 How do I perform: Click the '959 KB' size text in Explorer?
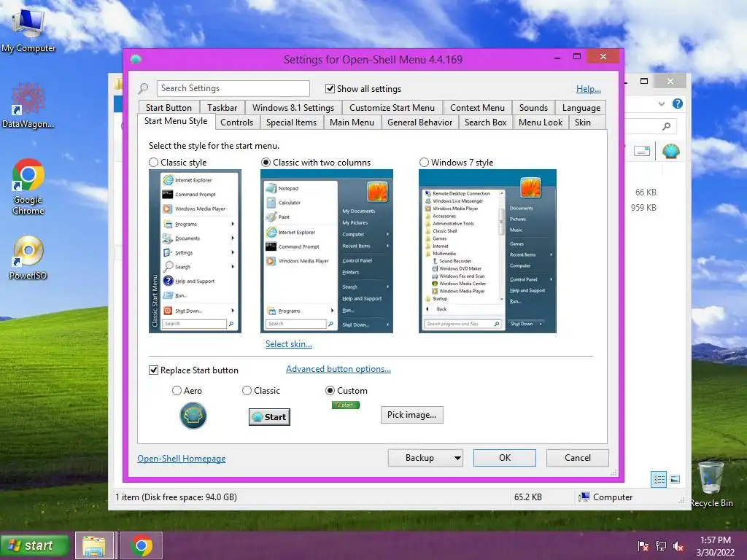coord(643,208)
